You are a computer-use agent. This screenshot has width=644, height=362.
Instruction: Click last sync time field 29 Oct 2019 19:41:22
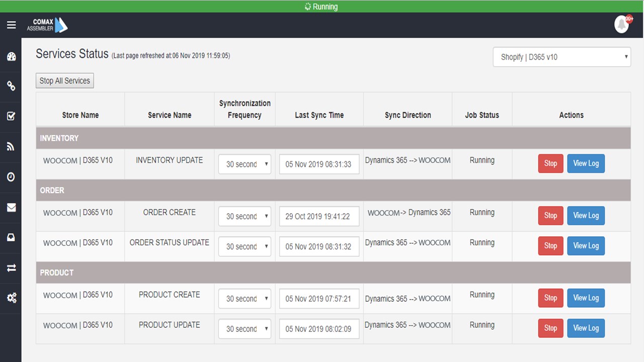(x=319, y=216)
